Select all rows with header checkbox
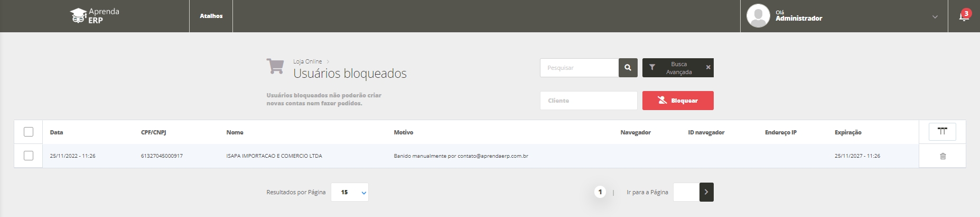The width and height of the screenshot is (980, 217). click(29, 132)
